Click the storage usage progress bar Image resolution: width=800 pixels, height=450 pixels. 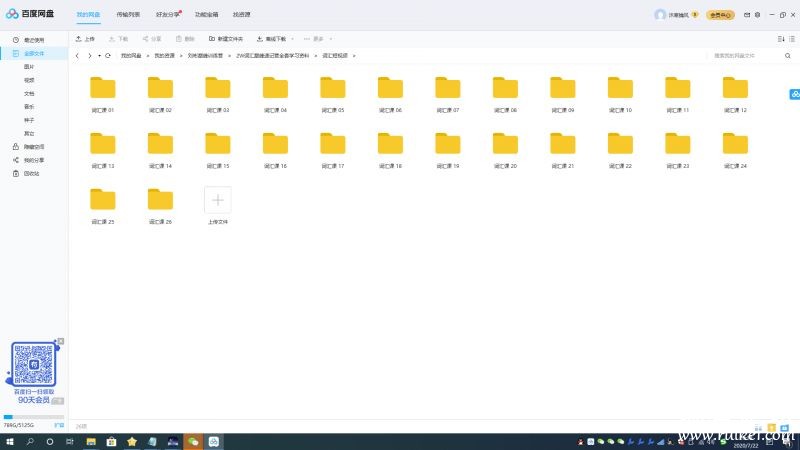[34, 417]
